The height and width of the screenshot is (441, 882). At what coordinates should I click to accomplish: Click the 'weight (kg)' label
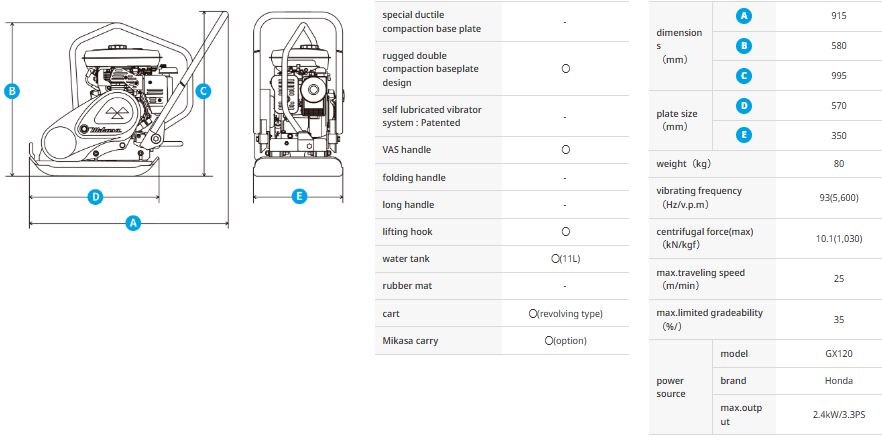tap(683, 164)
